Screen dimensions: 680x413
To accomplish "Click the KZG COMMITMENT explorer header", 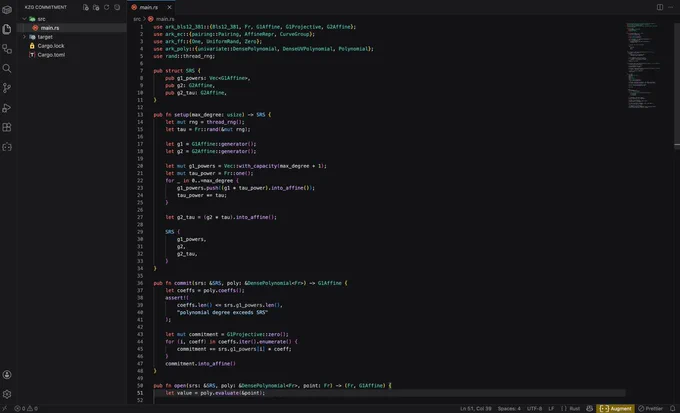I will 46,7.
